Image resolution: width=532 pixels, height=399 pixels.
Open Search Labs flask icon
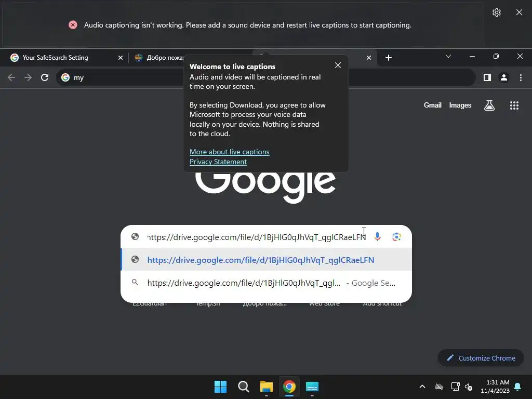coord(489,105)
